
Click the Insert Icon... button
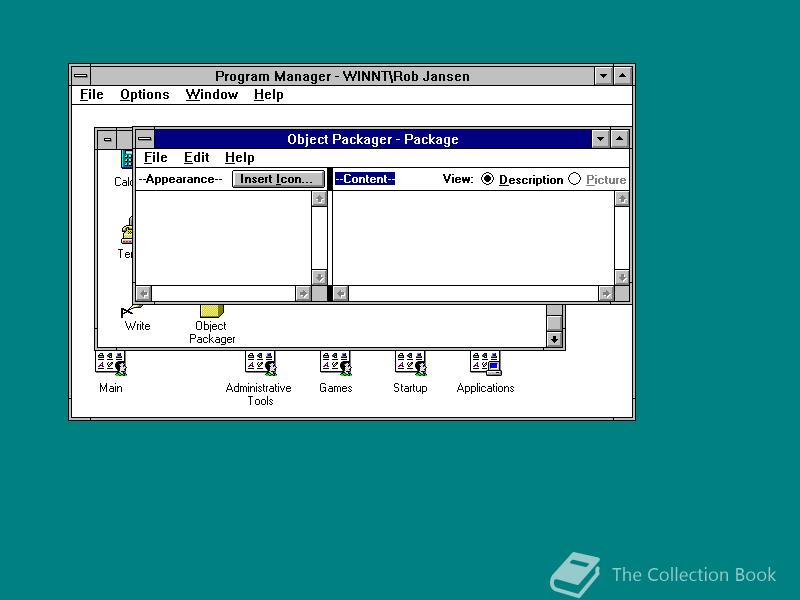pyautogui.click(x=278, y=179)
